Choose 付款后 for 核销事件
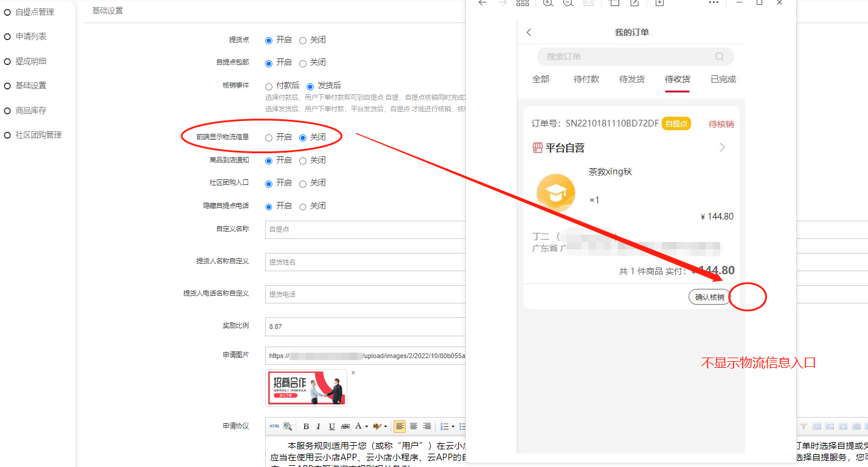The image size is (868, 467). pyautogui.click(x=269, y=86)
